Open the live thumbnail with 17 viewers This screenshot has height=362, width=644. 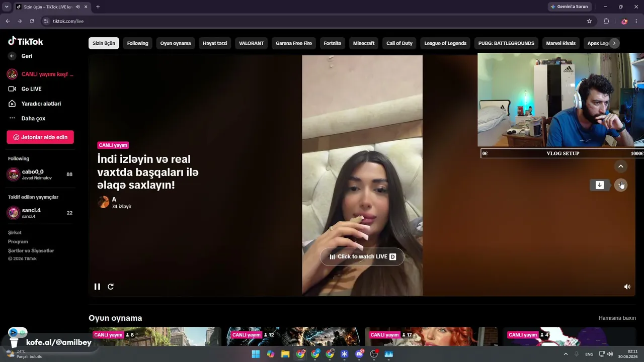tap(431, 337)
